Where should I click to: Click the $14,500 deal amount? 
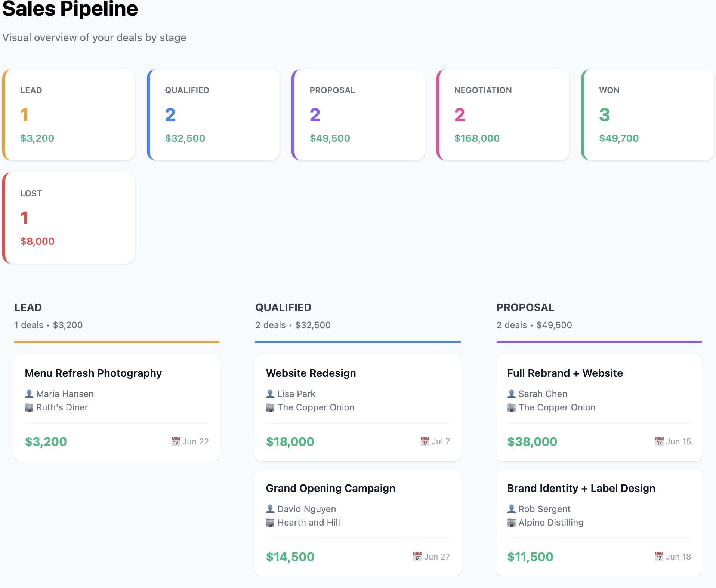(x=290, y=557)
